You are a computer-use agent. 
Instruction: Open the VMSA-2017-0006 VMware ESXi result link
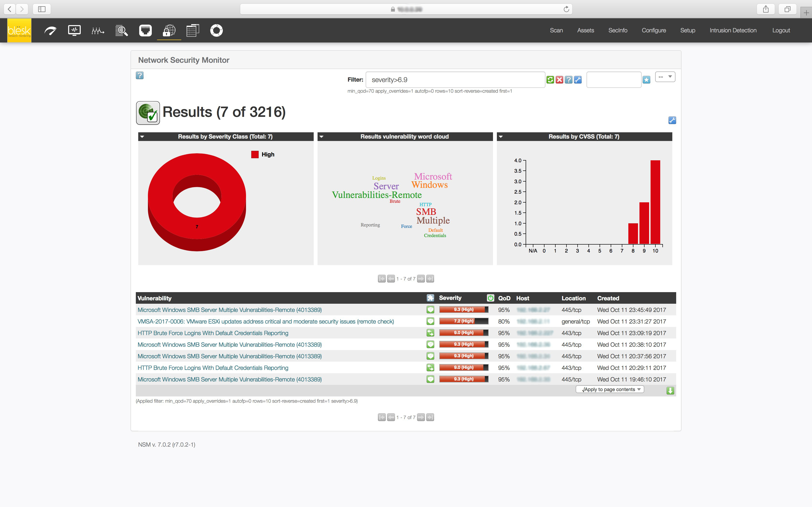[265, 321]
